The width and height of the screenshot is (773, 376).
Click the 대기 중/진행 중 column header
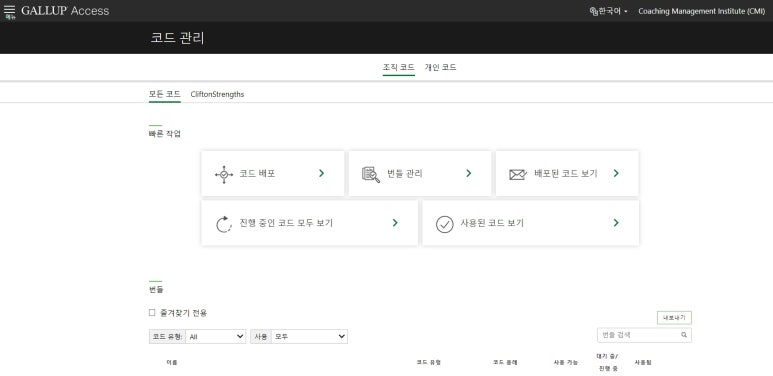click(x=607, y=362)
